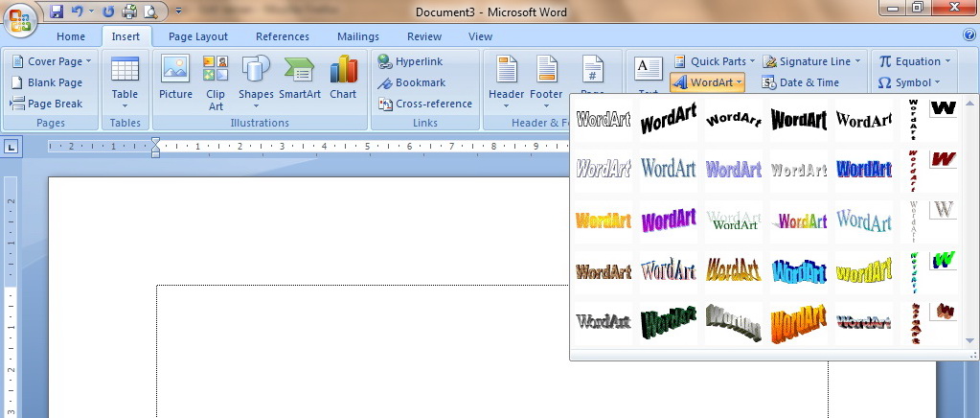Screen dimensions: 980x418
Task: Select the Insert tab
Action: (x=125, y=36)
